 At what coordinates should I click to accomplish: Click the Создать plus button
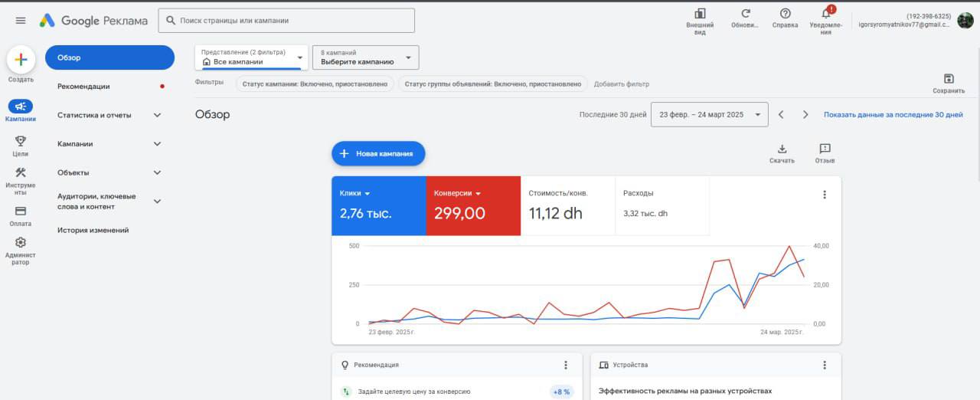pyautogui.click(x=21, y=60)
